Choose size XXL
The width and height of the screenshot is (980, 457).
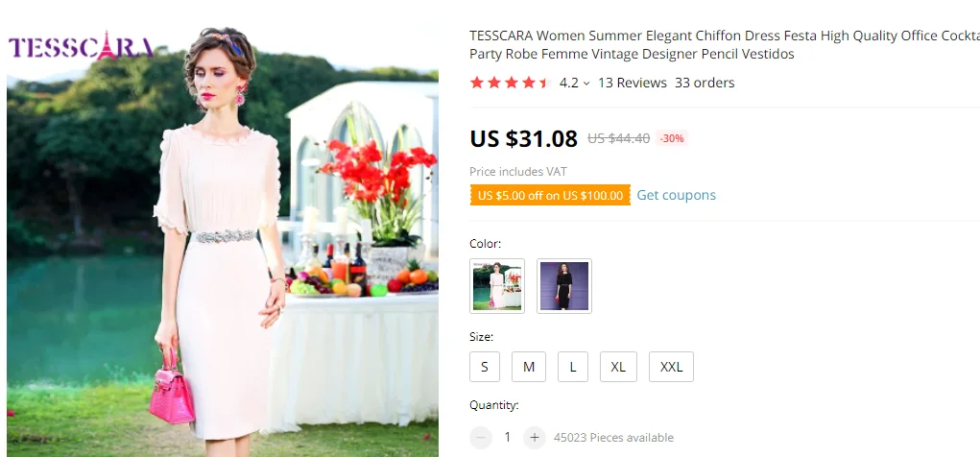coord(671,367)
